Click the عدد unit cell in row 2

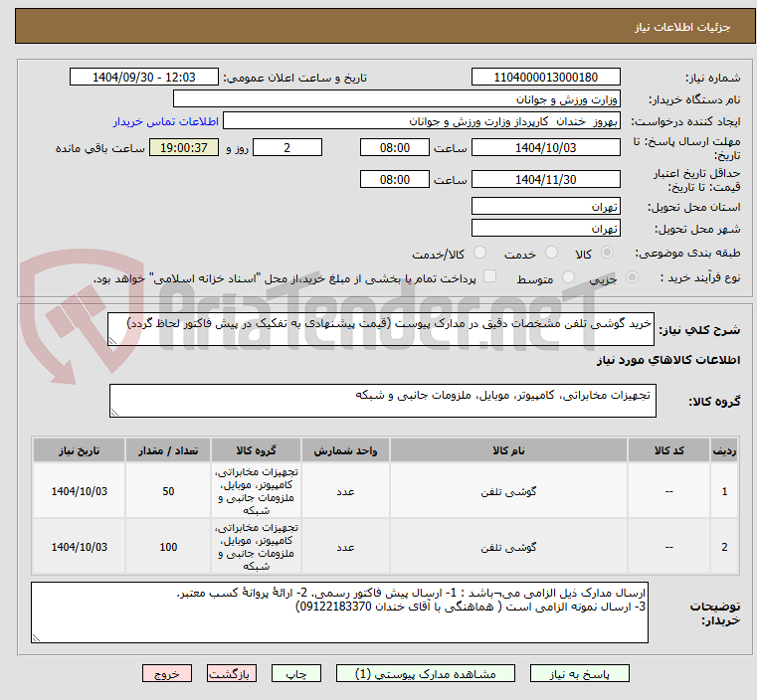tap(345, 547)
